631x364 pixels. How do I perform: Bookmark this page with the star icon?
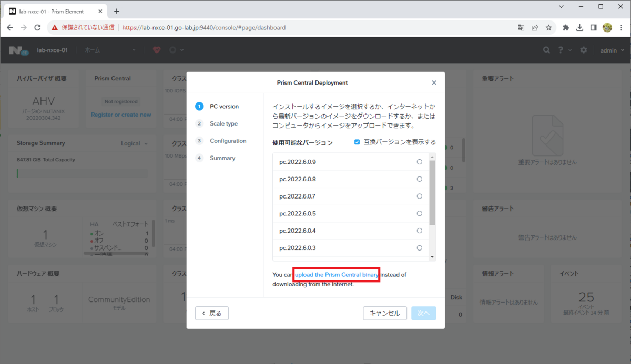pos(548,27)
